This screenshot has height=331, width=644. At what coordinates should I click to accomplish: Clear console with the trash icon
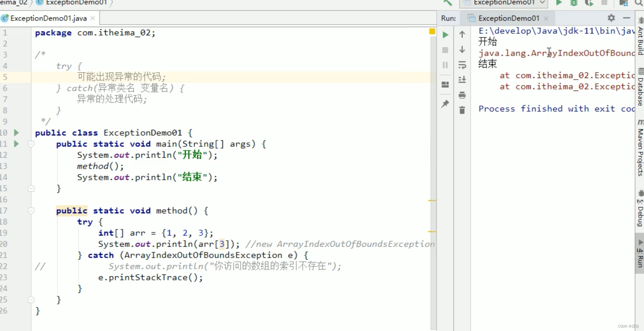(462, 110)
